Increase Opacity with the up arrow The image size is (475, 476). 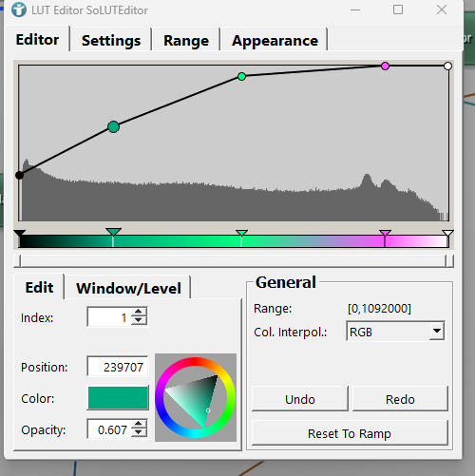point(139,425)
